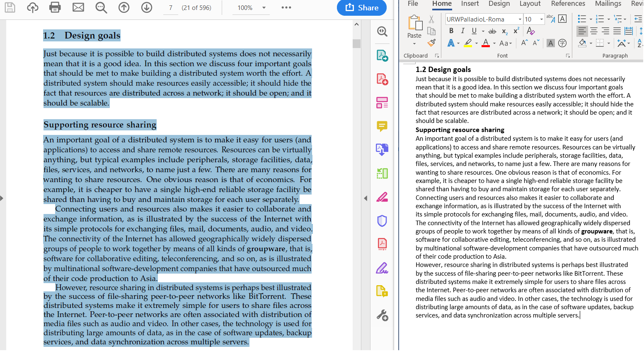Toggle Subscript formatting
The image size is (644, 351).
pyautogui.click(x=505, y=31)
